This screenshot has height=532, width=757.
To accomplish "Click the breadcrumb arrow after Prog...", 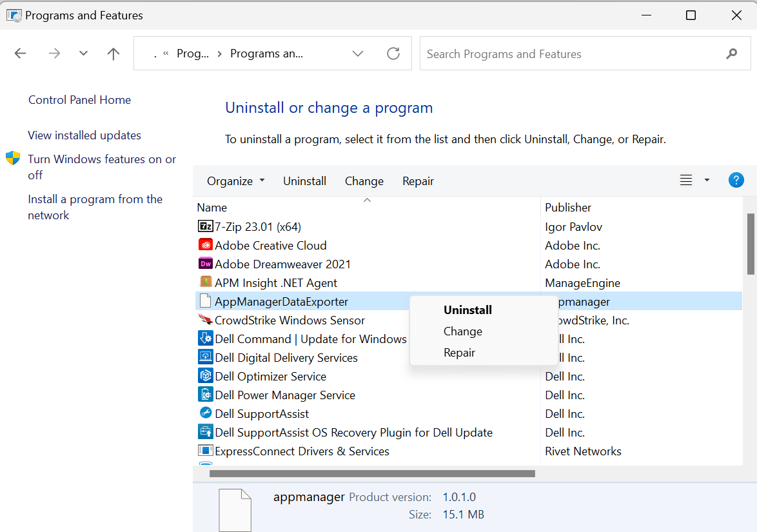I will [x=220, y=54].
